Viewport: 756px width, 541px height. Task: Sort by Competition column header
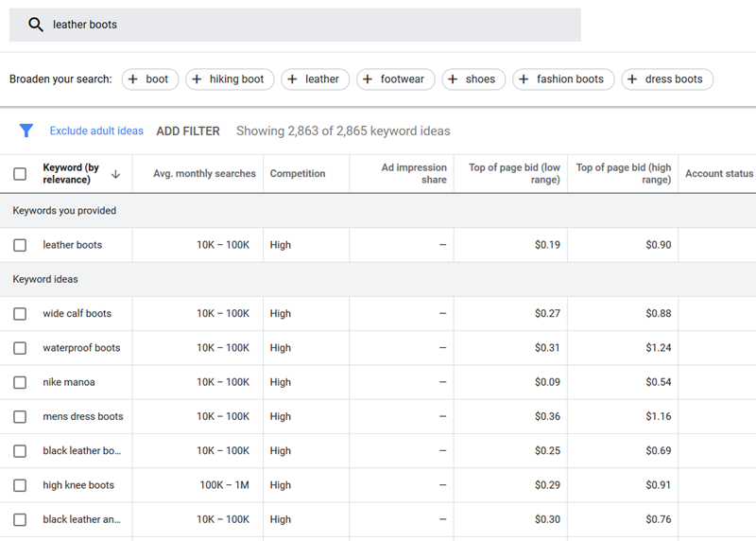click(298, 174)
